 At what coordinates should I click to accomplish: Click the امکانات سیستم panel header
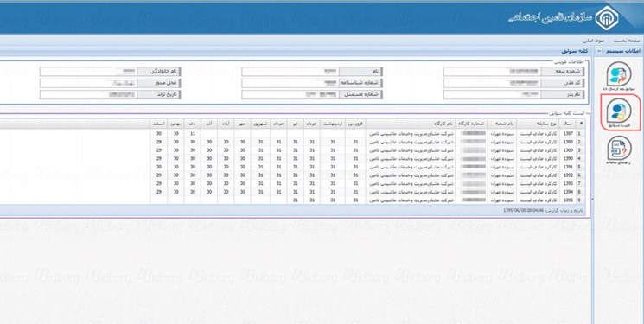pyautogui.click(x=622, y=51)
